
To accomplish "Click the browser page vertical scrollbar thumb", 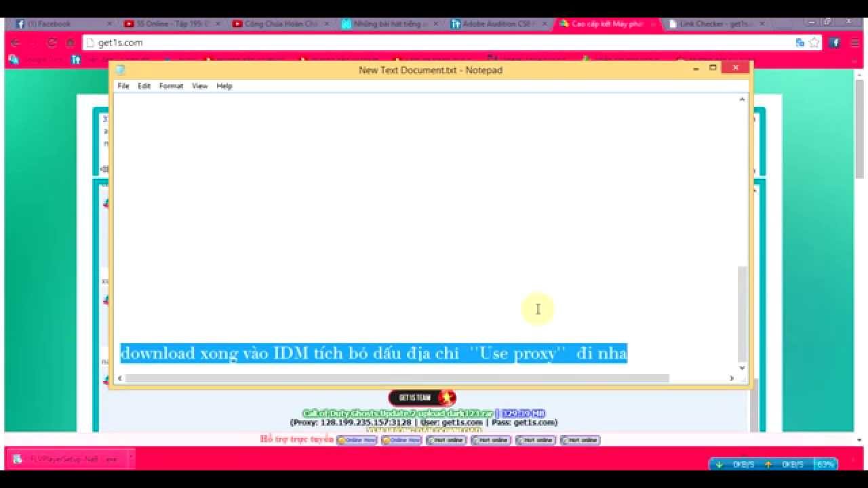I will coord(859,129).
